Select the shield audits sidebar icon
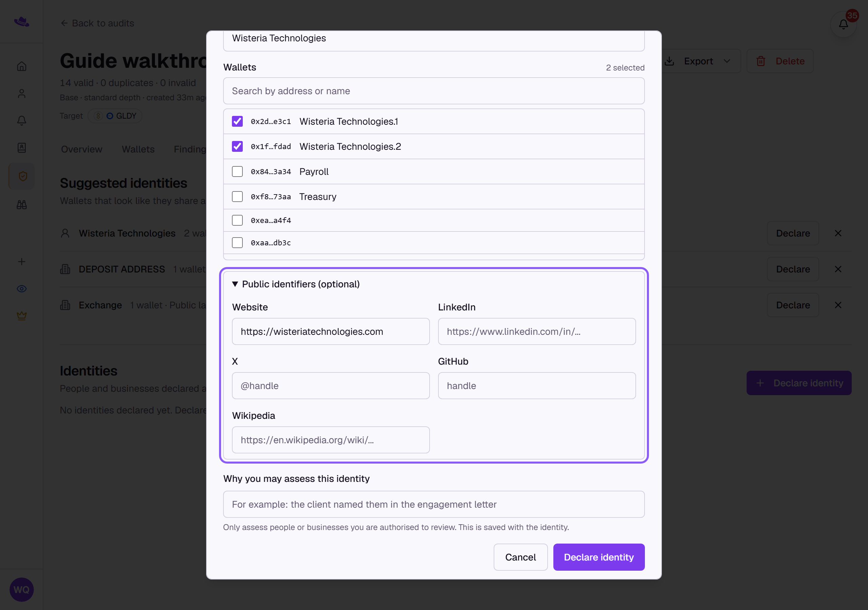This screenshot has width=868, height=610. [x=22, y=176]
